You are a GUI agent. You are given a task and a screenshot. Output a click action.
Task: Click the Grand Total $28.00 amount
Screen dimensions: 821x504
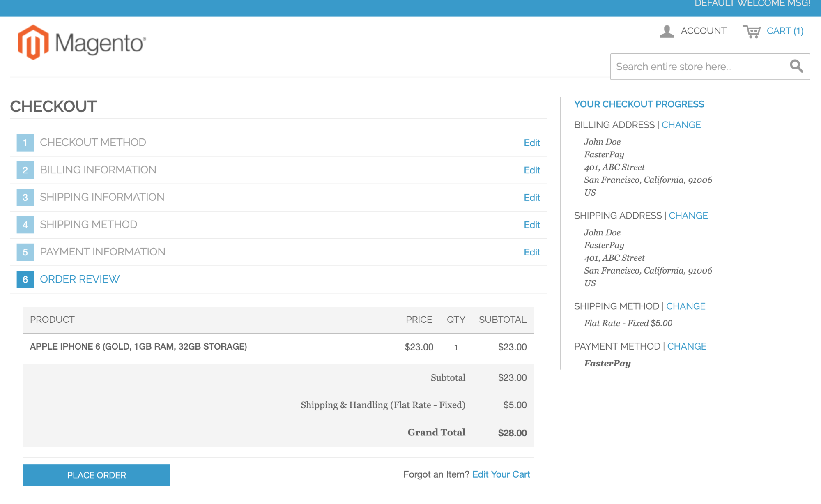512,433
